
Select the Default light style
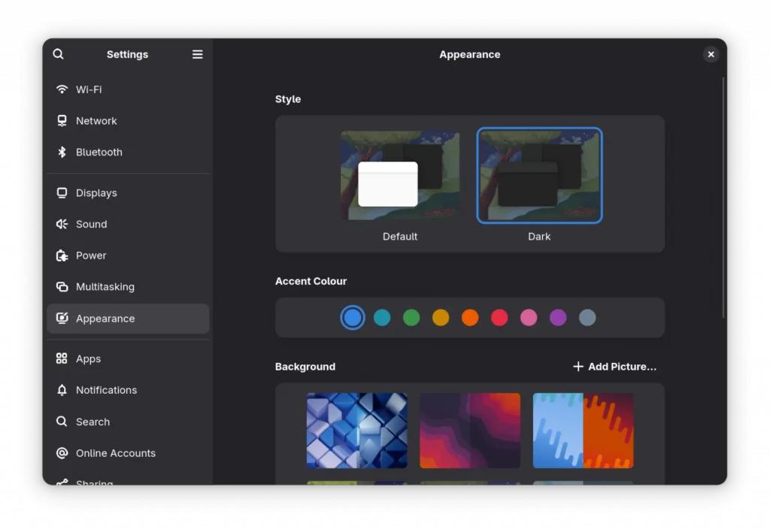(x=400, y=177)
